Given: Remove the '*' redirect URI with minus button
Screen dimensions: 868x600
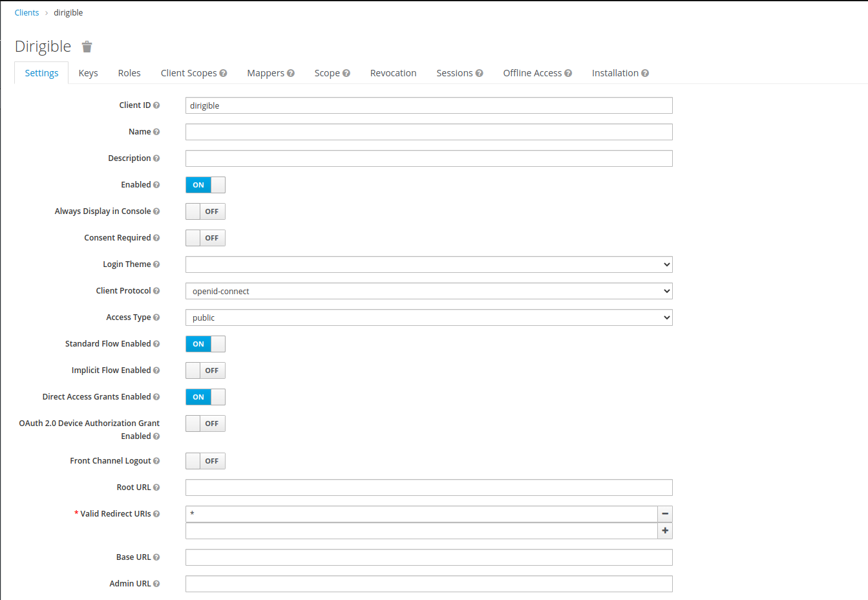Looking at the screenshot, I should tap(665, 514).
